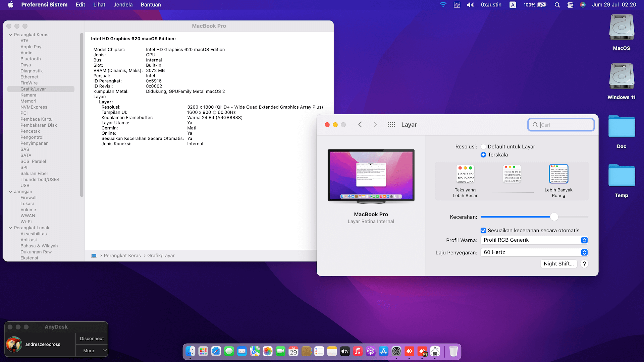Open Contacts from the Dock
Image resolution: width=644 pixels, height=362 pixels.
(306, 351)
